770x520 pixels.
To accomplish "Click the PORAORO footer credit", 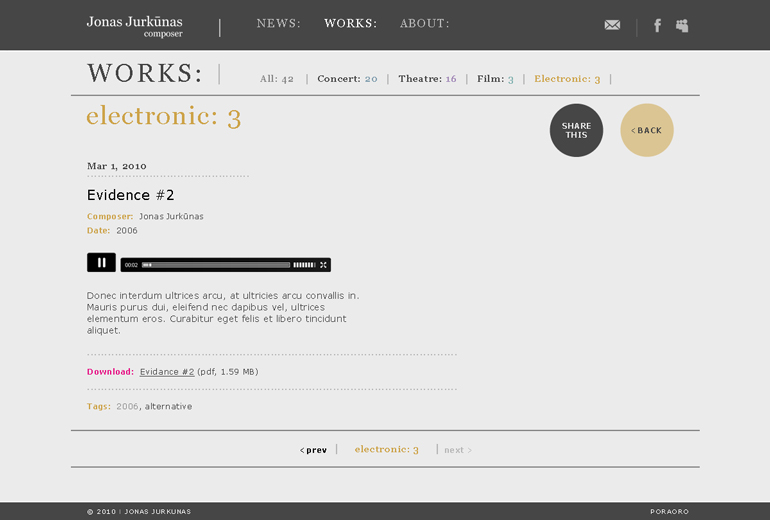I will coord(669,512).
